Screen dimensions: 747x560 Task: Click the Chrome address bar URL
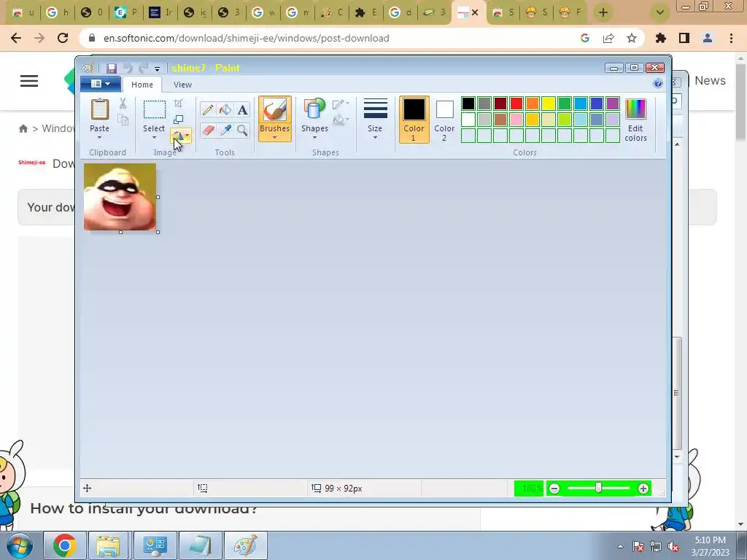coord(247,38)
